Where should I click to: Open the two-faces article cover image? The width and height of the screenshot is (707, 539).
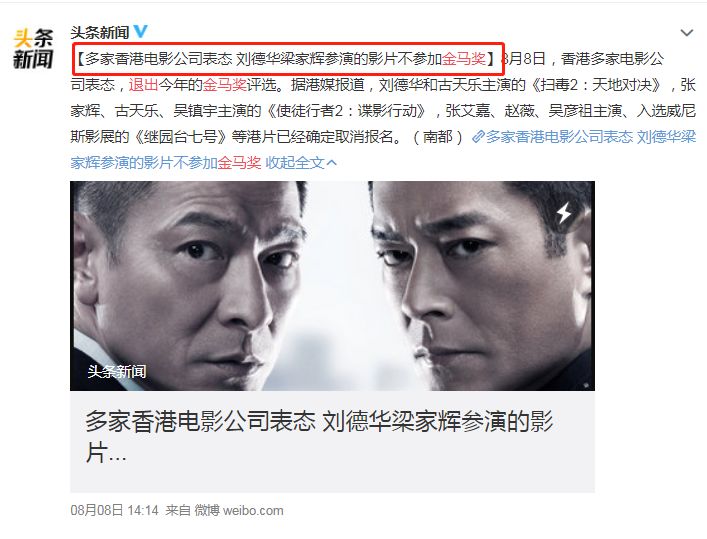[332, 286]
